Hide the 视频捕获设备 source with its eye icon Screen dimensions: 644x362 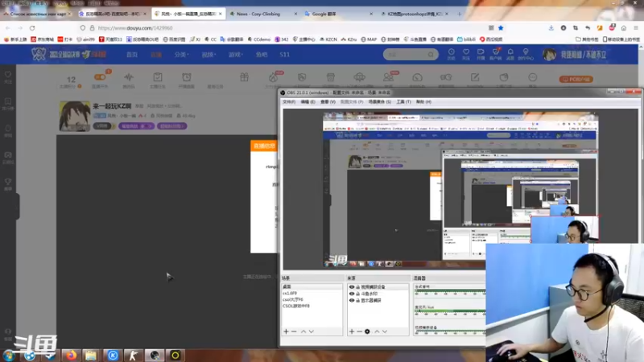click(352, 287)
